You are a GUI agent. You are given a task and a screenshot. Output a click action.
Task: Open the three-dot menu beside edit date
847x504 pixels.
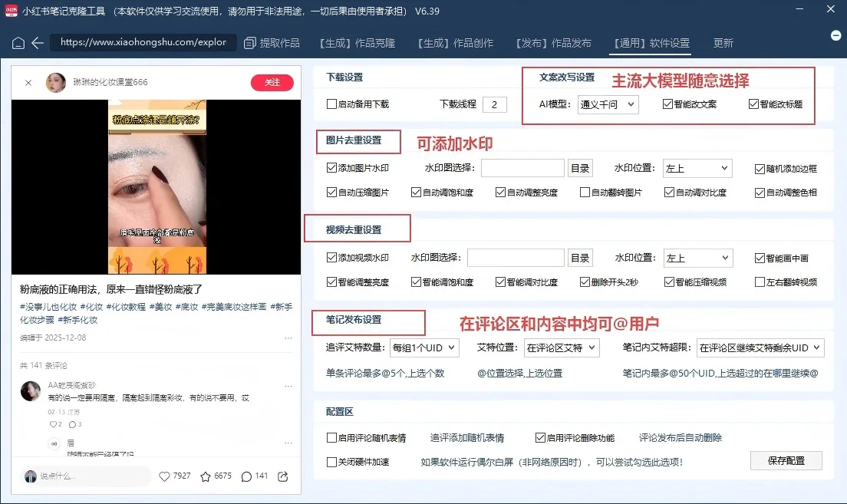coord(288,338)
